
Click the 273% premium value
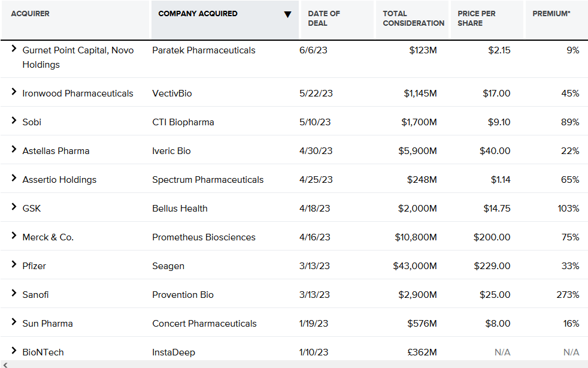[x=568, y=295]
